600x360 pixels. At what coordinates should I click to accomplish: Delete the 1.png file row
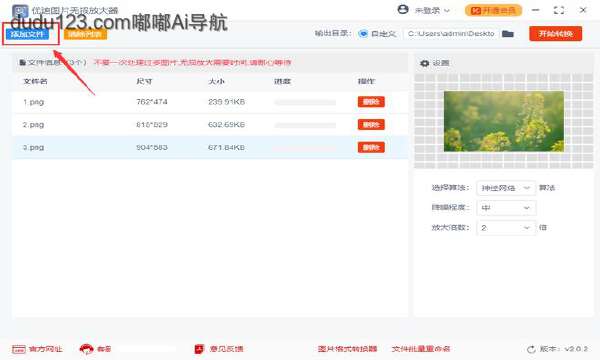point(371,102)
